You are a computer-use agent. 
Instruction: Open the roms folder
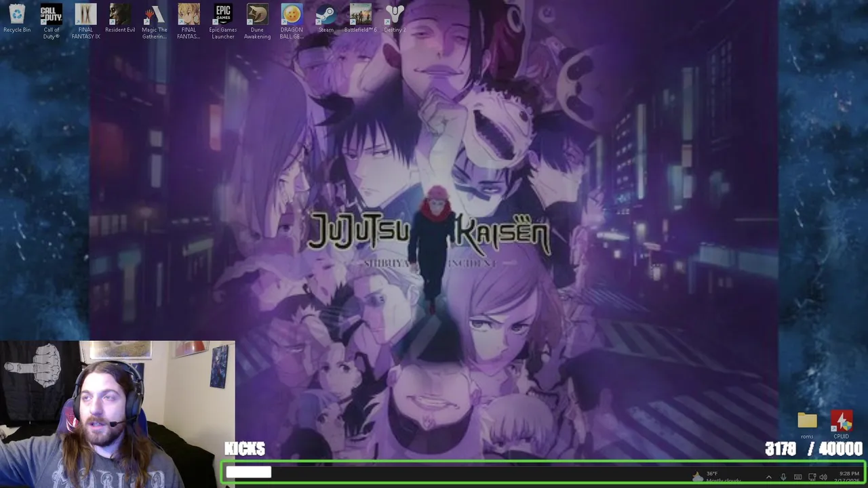tap(807, 426)
